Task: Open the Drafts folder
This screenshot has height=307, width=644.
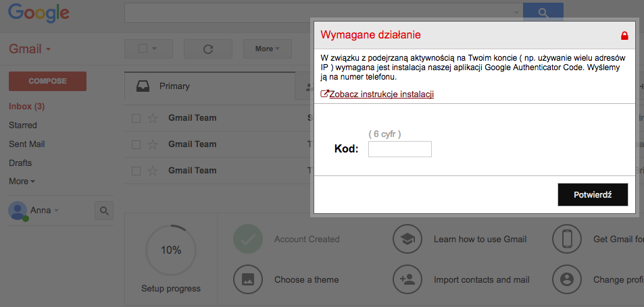Action: pos(20,163)
